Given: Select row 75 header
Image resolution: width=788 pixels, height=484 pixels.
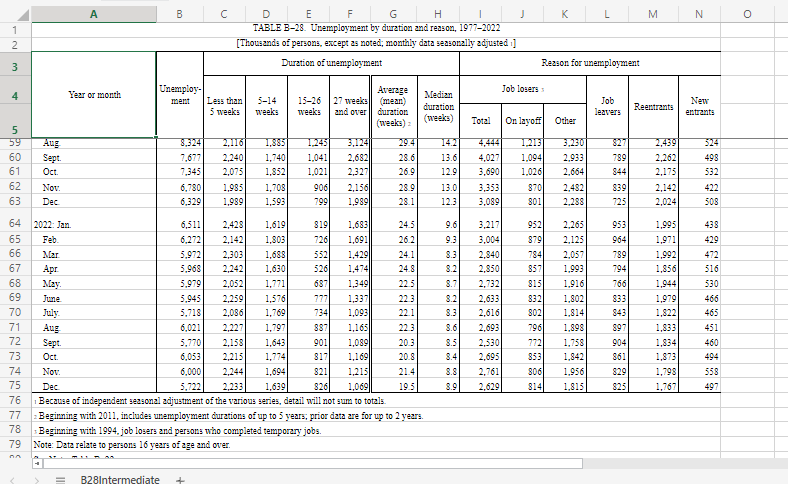Looking at the screenshot, I should (x=15, y=385).
